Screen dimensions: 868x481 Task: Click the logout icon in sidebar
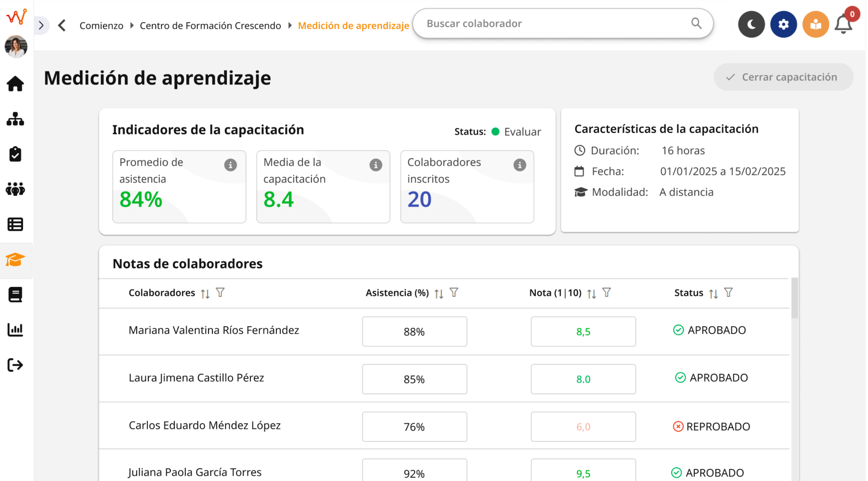coord(15,365)
